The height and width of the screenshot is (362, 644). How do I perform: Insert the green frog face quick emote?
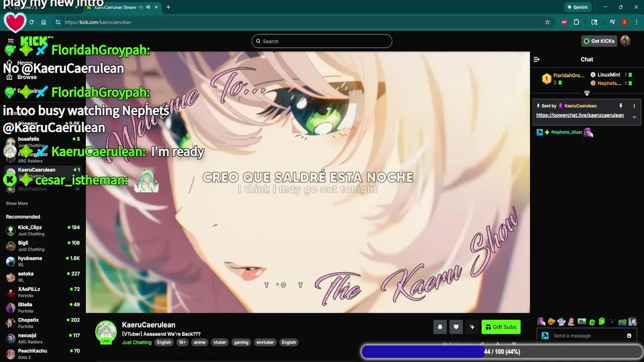point(592,322)
